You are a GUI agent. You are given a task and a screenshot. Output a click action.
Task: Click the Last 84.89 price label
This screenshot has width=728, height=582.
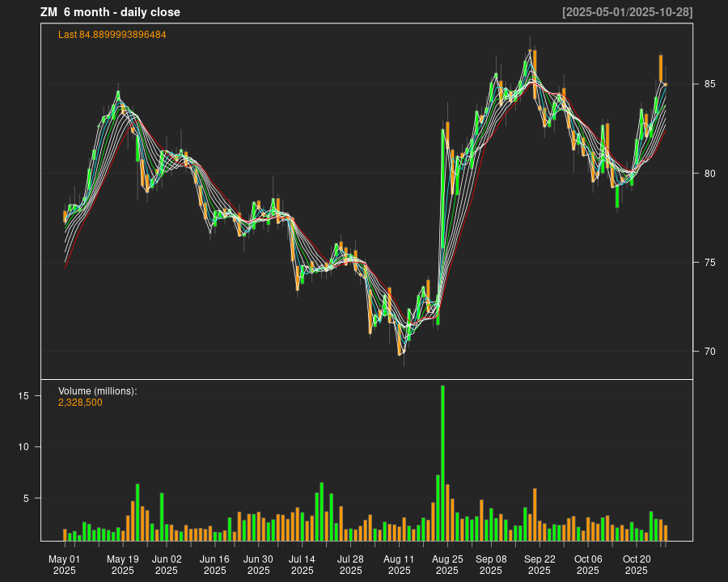coord(112,35)
